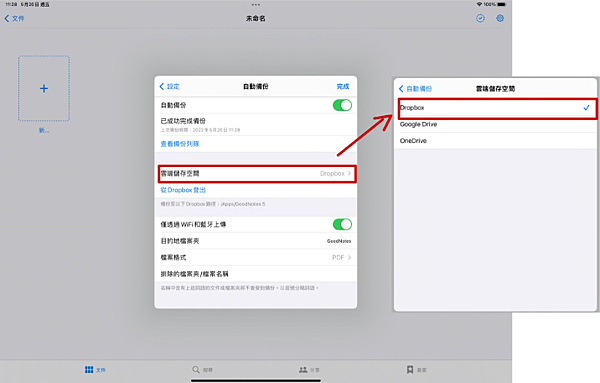Screen dimensions: 600x383
Task: Tap the 已成功完成備份 status row
Action: pyautogui.click(x=256, y=125)
